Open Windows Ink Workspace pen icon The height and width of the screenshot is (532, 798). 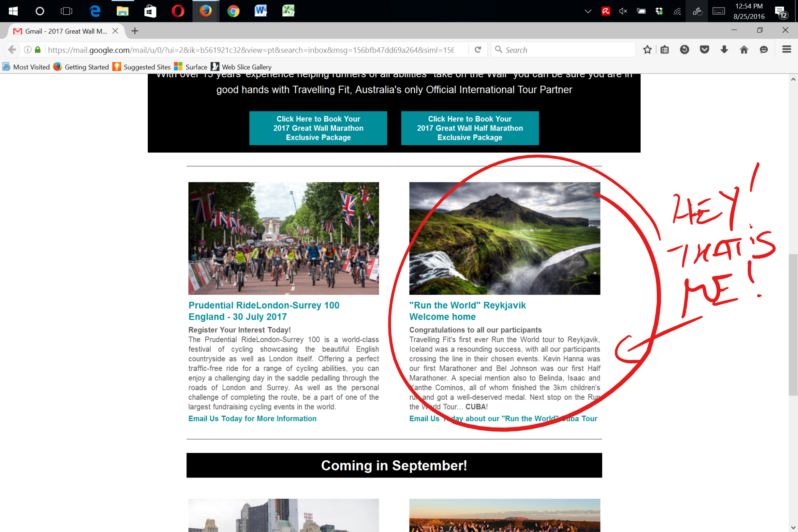coord(697,11)
